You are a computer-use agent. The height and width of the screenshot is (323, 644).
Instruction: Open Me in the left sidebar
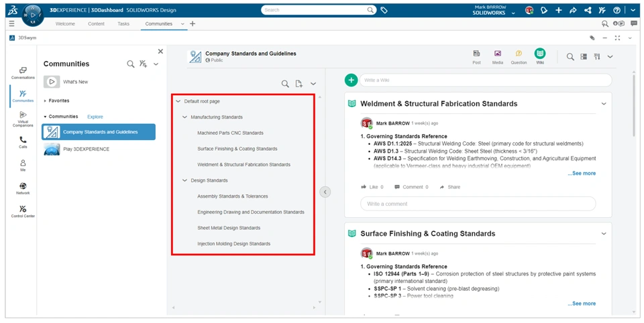(23, 166)
